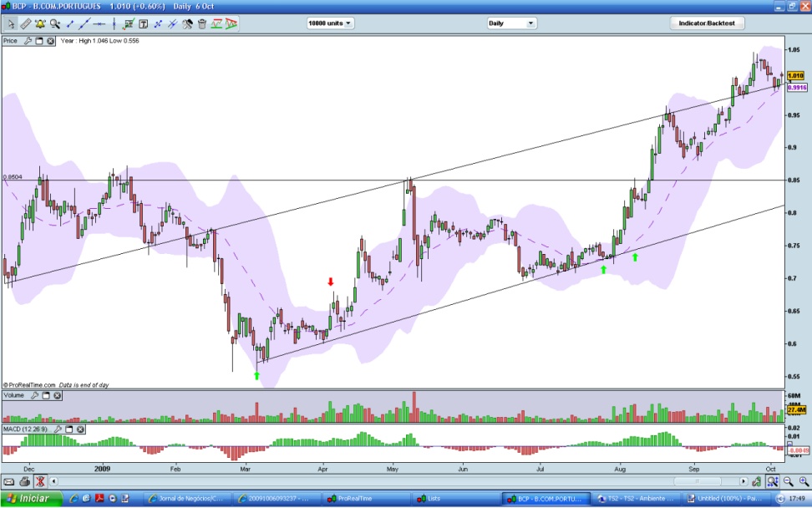Screen dimensions: 812x508
Task: Select the vertical line drawing tool
Action: pos(114,24)
